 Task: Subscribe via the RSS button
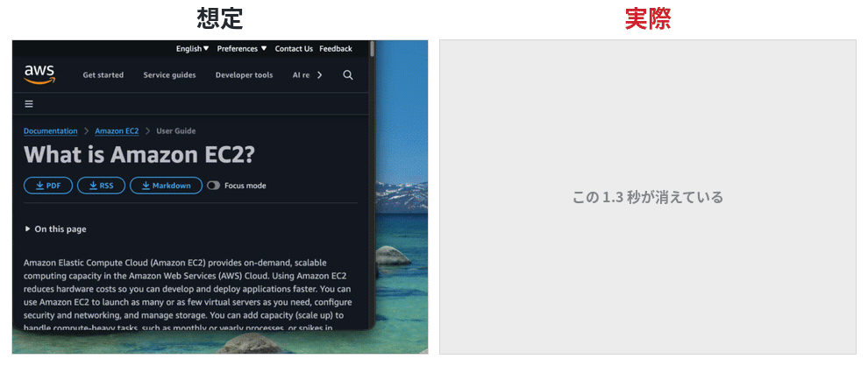point(102,186)
